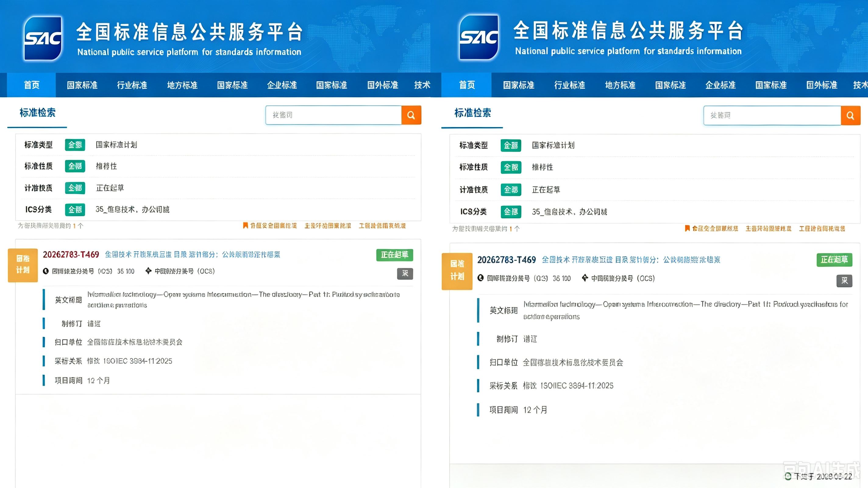The image size is (868, 488).
Task: Click the orange bookmark icon, left page
Action: coord(246,225)
